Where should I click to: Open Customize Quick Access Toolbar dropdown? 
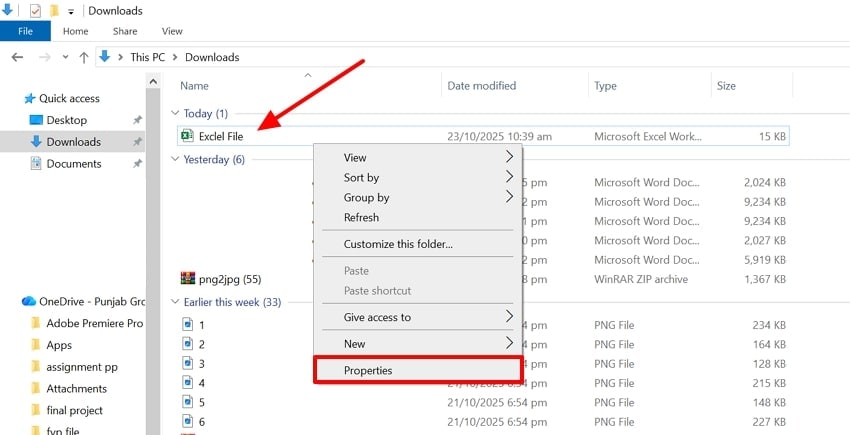click(70, 11)
